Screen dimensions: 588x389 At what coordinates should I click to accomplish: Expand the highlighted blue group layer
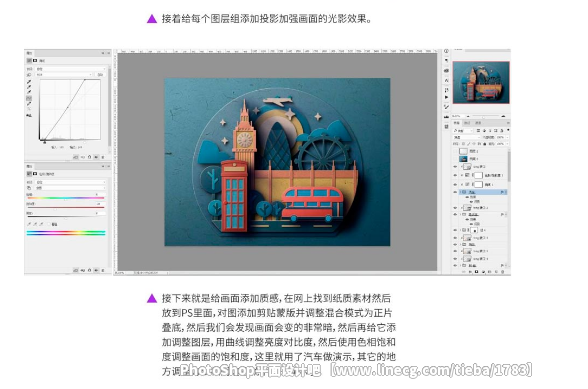(461, 192)
